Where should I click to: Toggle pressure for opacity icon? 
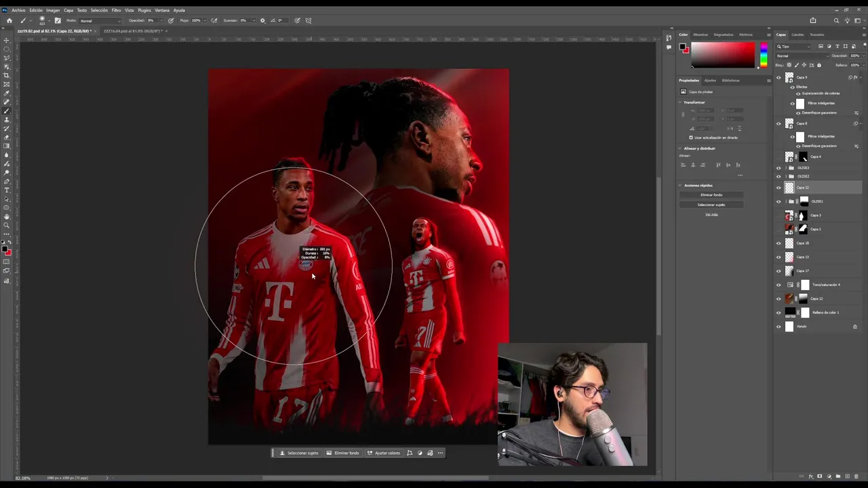coord(171,20)
